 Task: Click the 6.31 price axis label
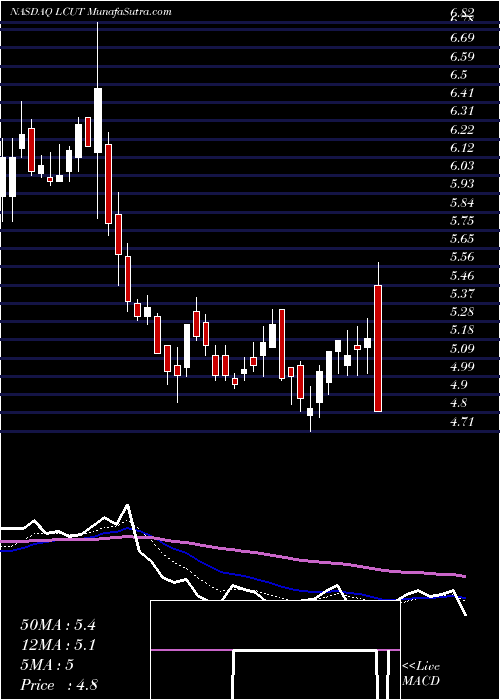point(462,111)
